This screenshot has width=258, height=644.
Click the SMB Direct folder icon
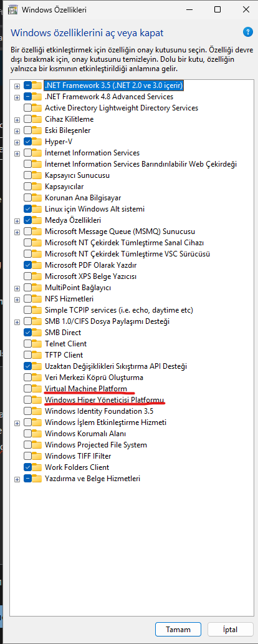37,332
